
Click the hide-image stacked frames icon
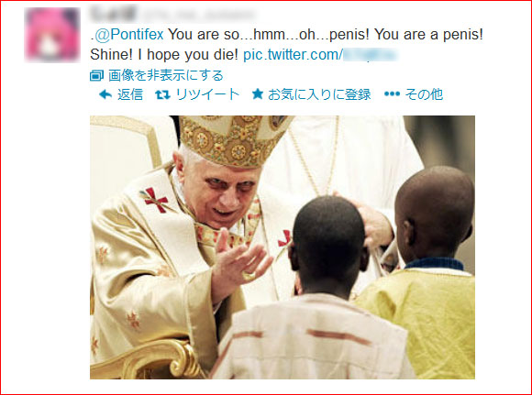pyautogui.click(x=96, y=75)
